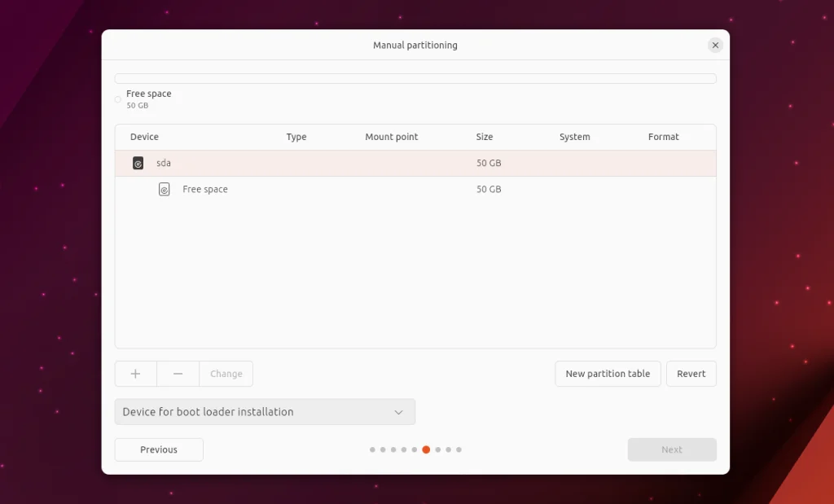The image size is (834, 504).
Task: Click the sda drive icon
Action: (x=138, y=162)
